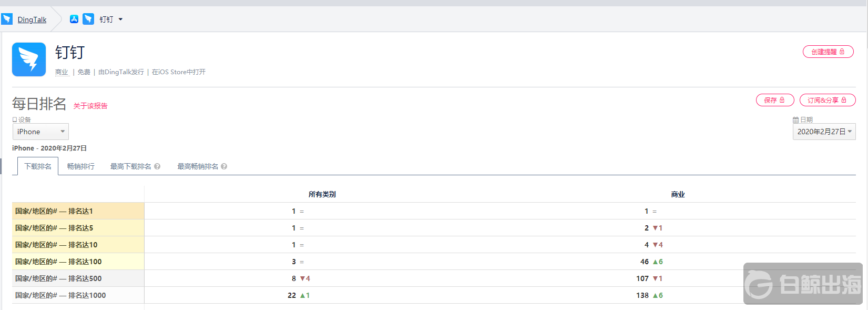Click the iPhone - 2020年2月27日 subtitle
868x310 pixels.
tap(49, 148)
